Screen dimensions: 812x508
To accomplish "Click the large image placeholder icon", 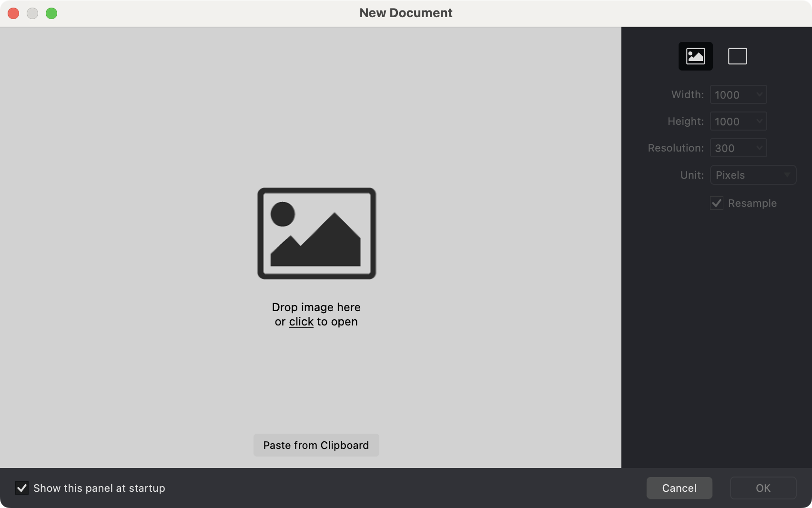I will [x=317, y=234].
